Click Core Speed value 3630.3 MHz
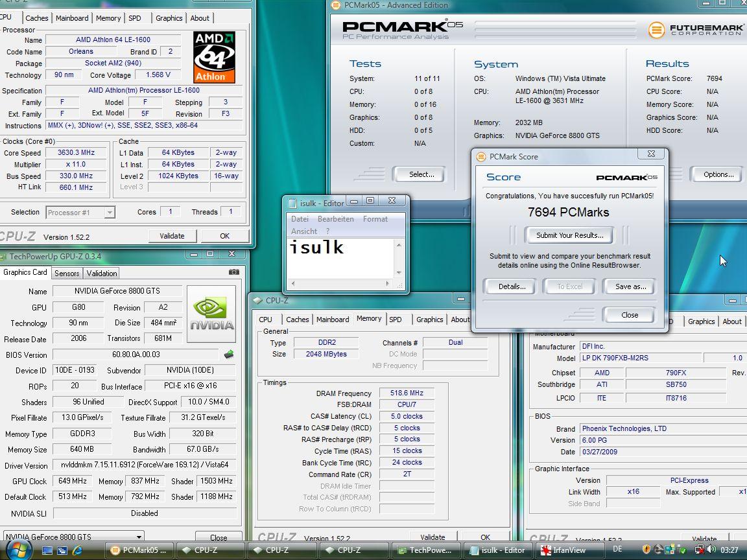The width and height of the screenshot is (747, 560). [x=77, y=152]
